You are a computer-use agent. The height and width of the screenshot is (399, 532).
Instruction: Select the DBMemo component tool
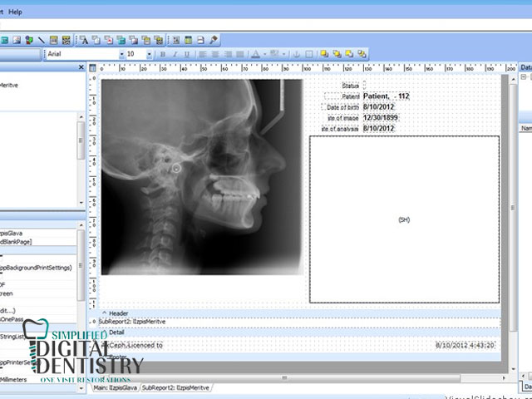coord(96,41)
